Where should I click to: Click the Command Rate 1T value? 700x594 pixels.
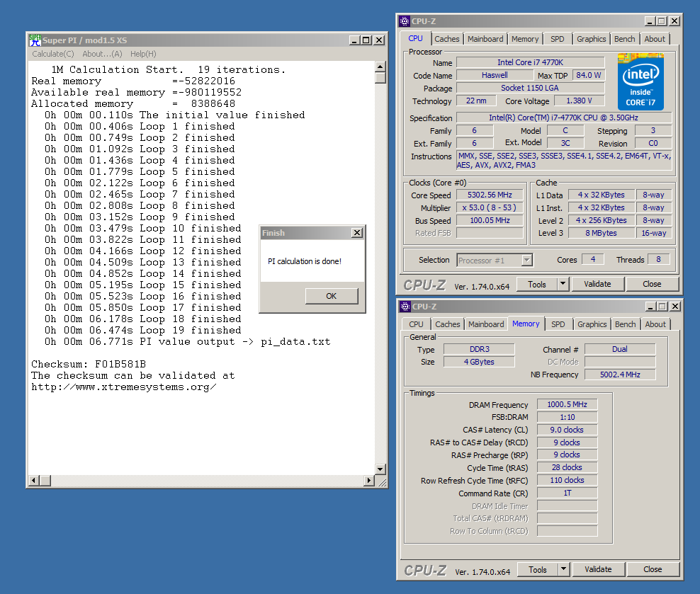(x=567, y=493)
